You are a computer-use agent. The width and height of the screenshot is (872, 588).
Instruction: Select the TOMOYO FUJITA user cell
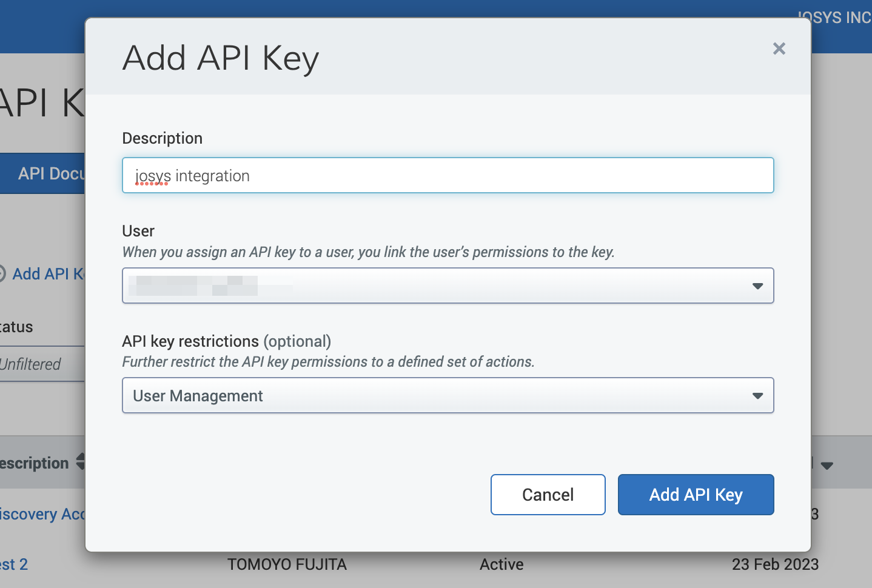(x=287, y=564)
